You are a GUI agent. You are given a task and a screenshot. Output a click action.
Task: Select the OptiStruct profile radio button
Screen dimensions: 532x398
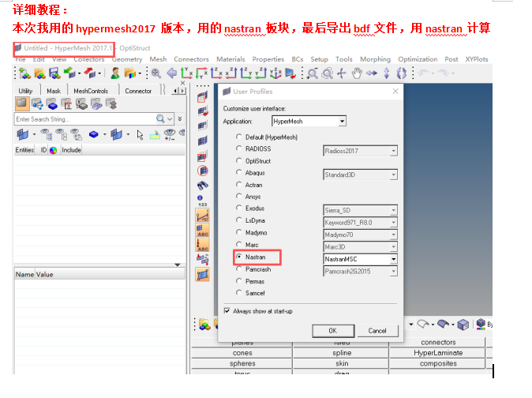tap(239, 160)
